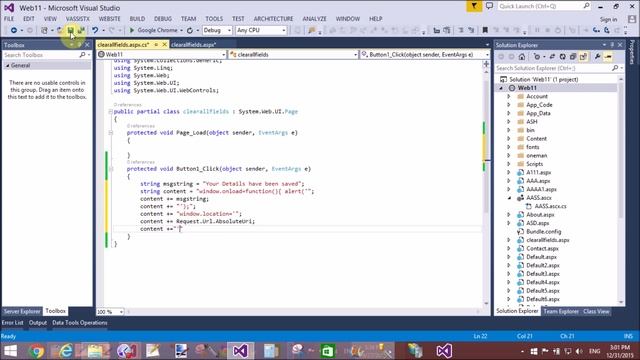This screenshot has width=640, height=360.
Task: Switch to the Class View tab
Action: (596, 311)
